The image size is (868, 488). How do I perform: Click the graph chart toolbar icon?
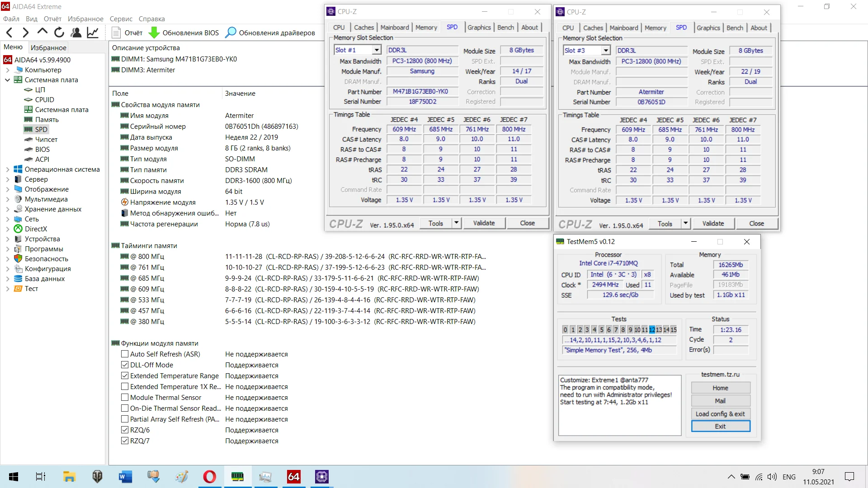93,33
